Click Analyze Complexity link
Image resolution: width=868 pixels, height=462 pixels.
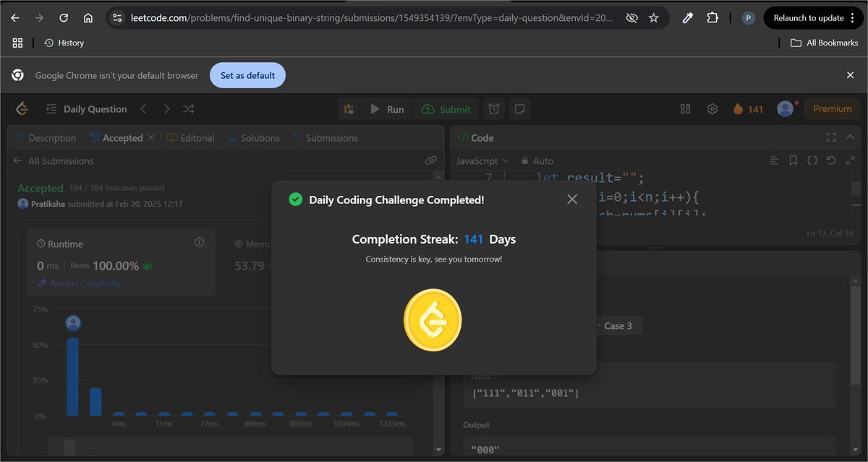tap(80, 283)
